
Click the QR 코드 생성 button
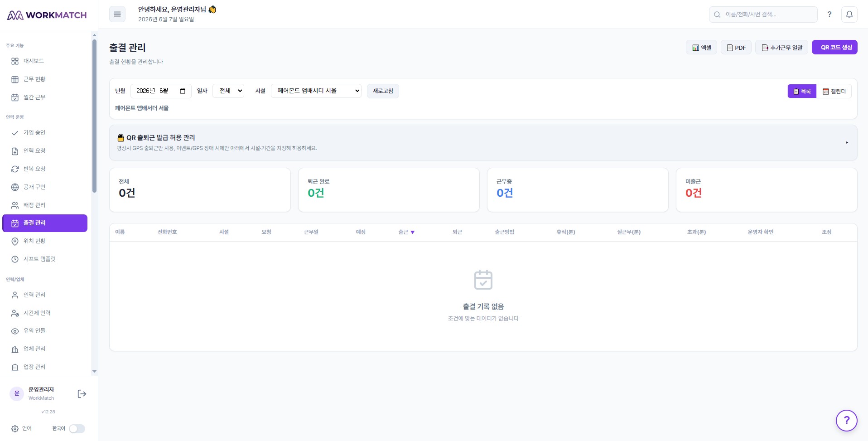click(834, 47)
